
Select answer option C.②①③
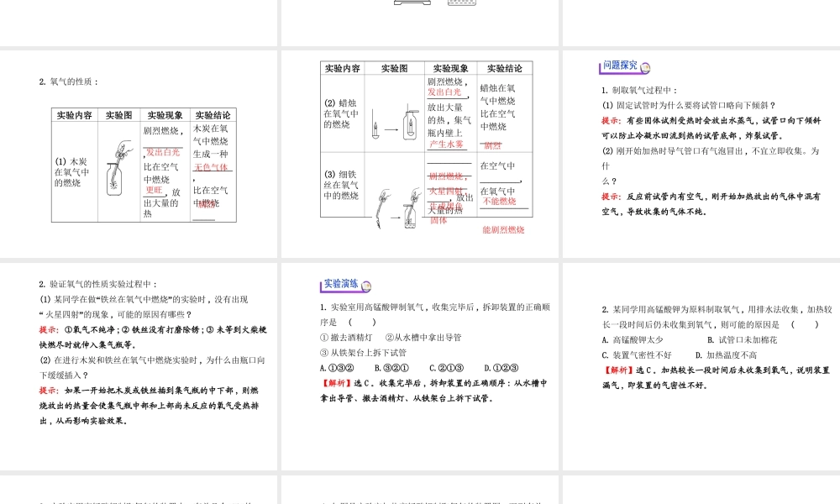[446, 368]
